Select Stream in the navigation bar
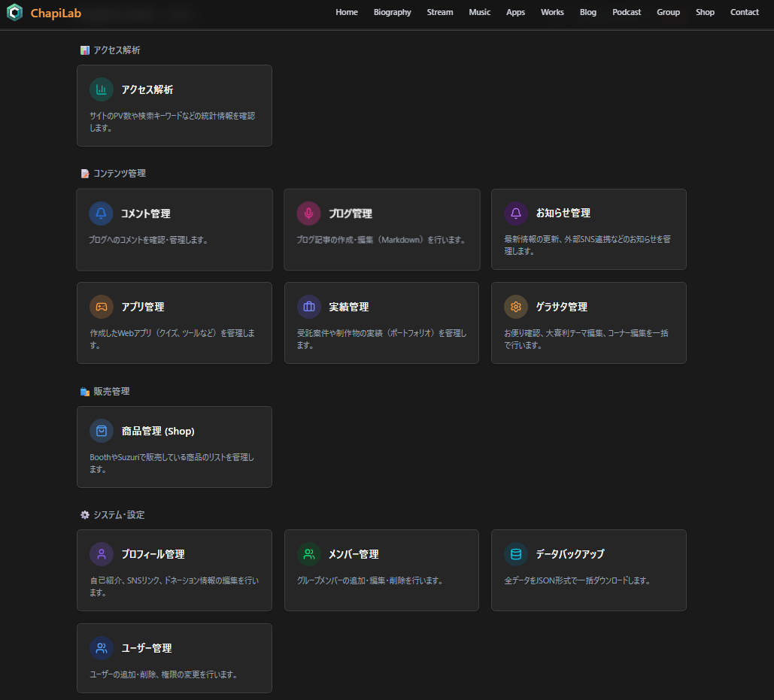This screenshot has height=700, width=774. coord(440,12)
